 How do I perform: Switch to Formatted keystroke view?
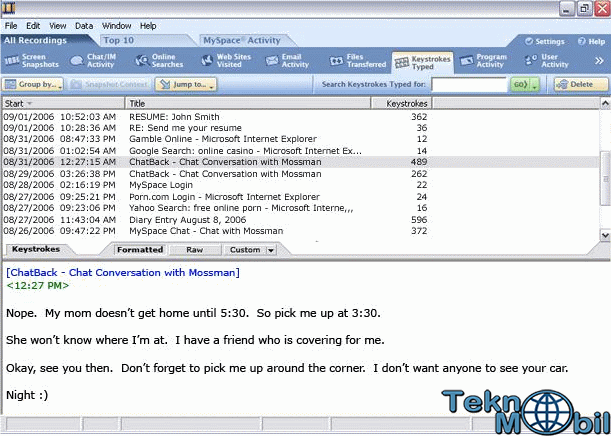click(x=140, y=250)
